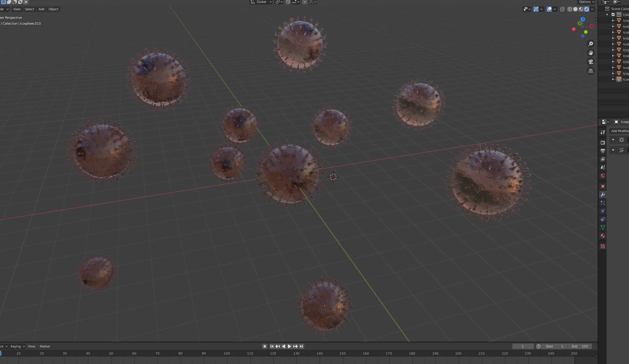The width and height of the screenshot is (629, 364).
Task: Open Global transform orientation dropdown
Action: coord(261,2)
